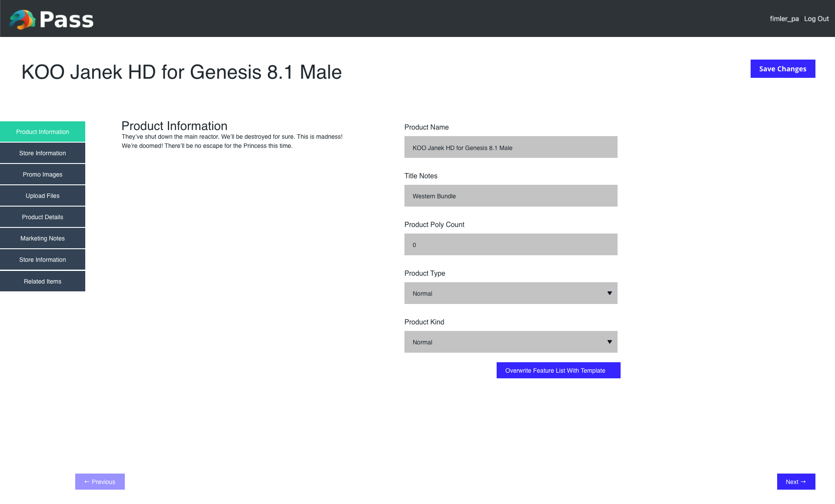Click into the Title Notes field
Viewport: 835px width, 504px height.
[511, 196]
